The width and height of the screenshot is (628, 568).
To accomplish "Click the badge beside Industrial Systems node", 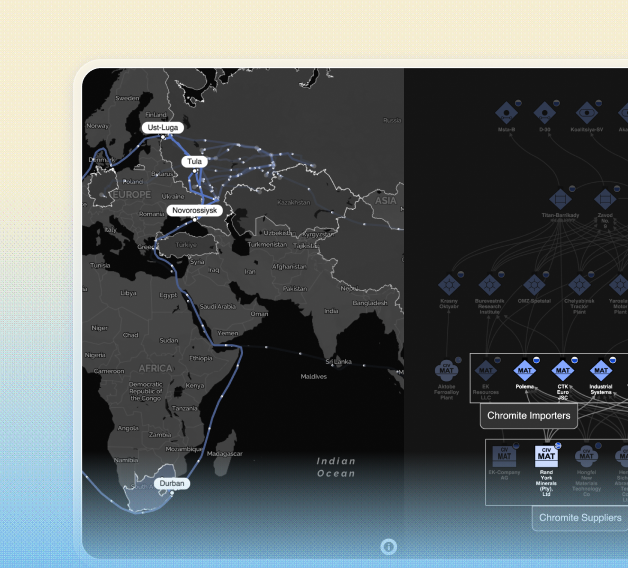I will pos(612,360).
